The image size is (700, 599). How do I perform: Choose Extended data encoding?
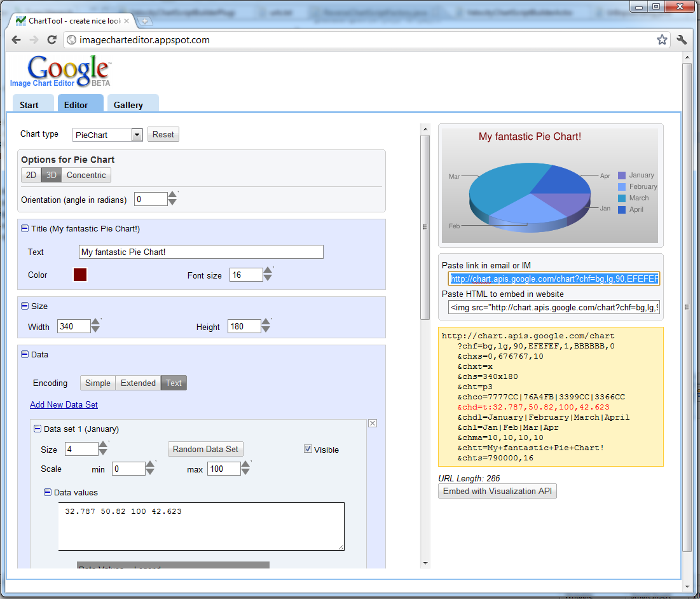[x=138, y=383]
